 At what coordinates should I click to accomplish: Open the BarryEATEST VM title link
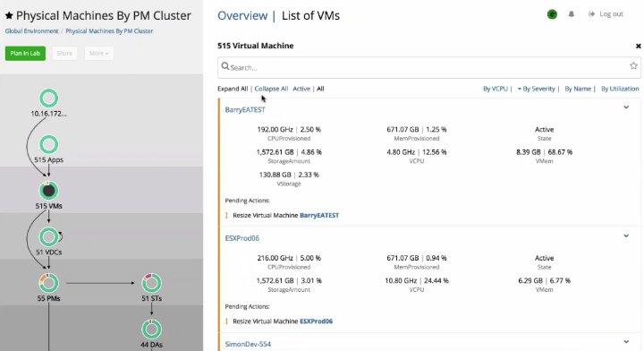pyautogui.click(x=245, y=110)
